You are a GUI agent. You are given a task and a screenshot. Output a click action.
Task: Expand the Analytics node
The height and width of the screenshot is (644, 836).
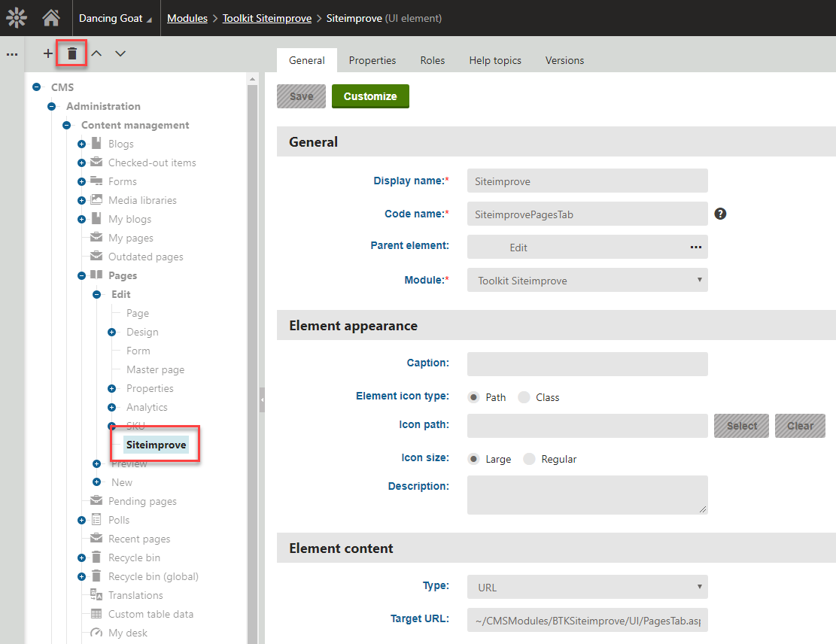[x=111, y=407]
